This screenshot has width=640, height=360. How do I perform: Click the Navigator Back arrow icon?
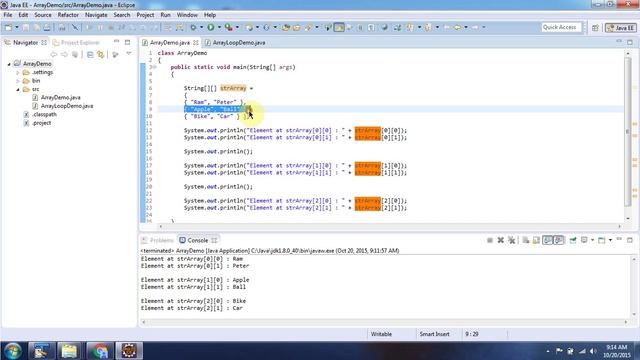tap(53, 54)
